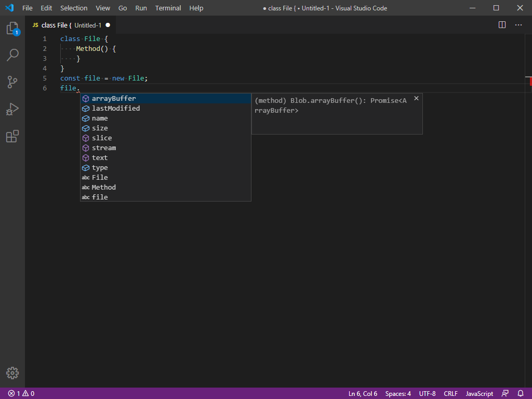Image resolution: width=532 pixels, height=399 pixels.
Task: Place cursor on class keyword line 1
Action: [70, 39]
